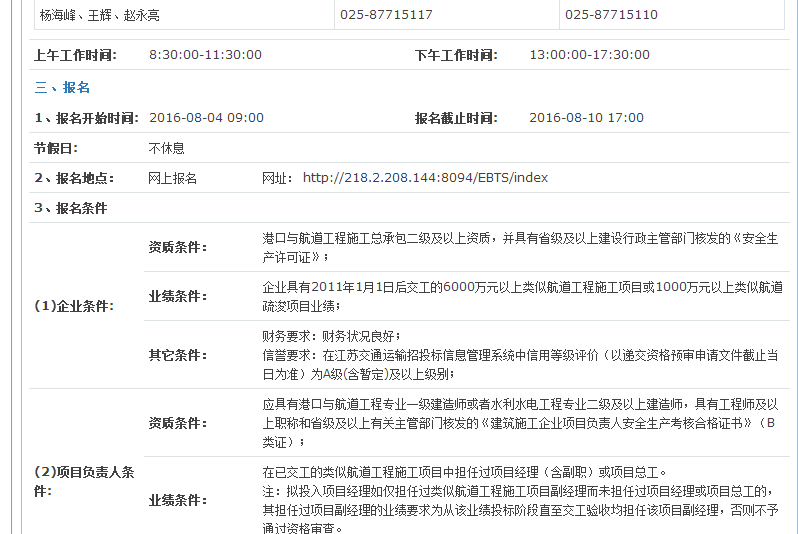Click the 3、报名条件 row heading
This screenshot has height=534, width=798.
tap(70, 208)
